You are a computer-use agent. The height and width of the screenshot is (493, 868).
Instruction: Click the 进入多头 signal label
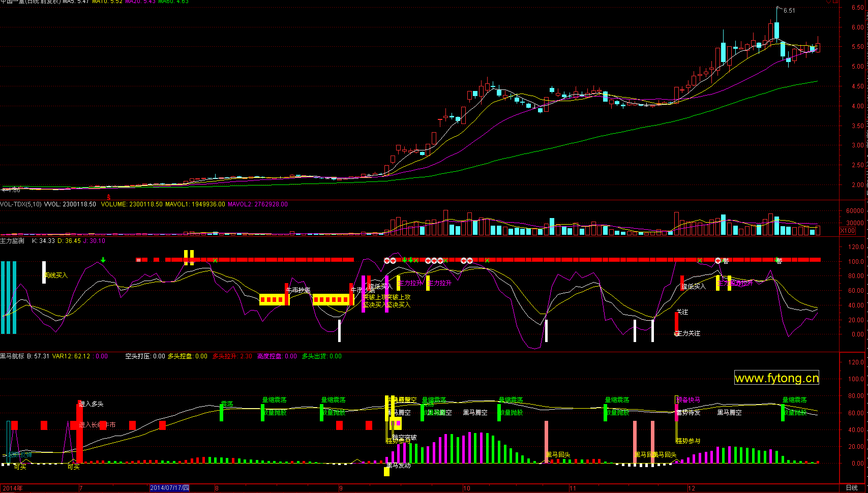pos(92,404)
